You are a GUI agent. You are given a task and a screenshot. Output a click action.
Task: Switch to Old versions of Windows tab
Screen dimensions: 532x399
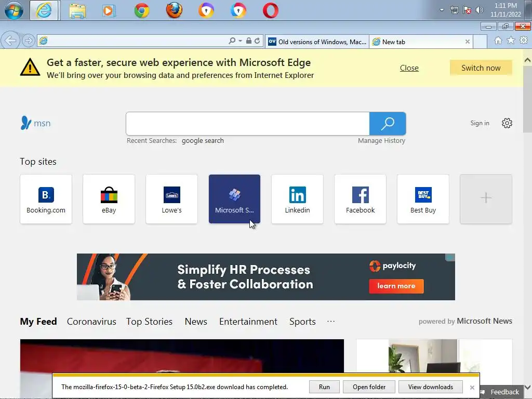(x=317, y=42)
